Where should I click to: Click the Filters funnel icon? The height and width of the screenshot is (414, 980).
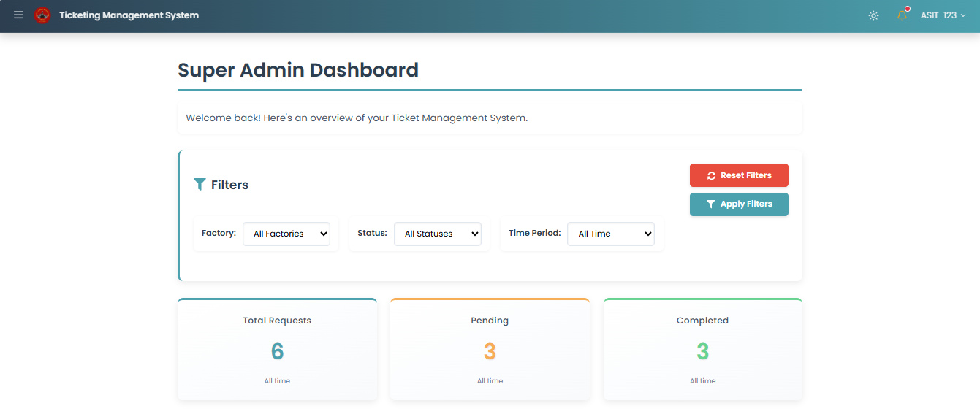click(x=200, y=184)
